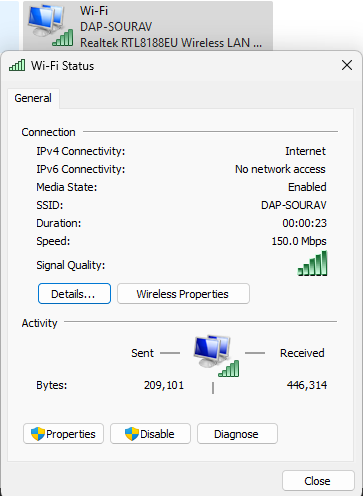Click the sent bytes value 209,101
The height and width of the screenshot is (496, 363).
click(x=164, y=385)
